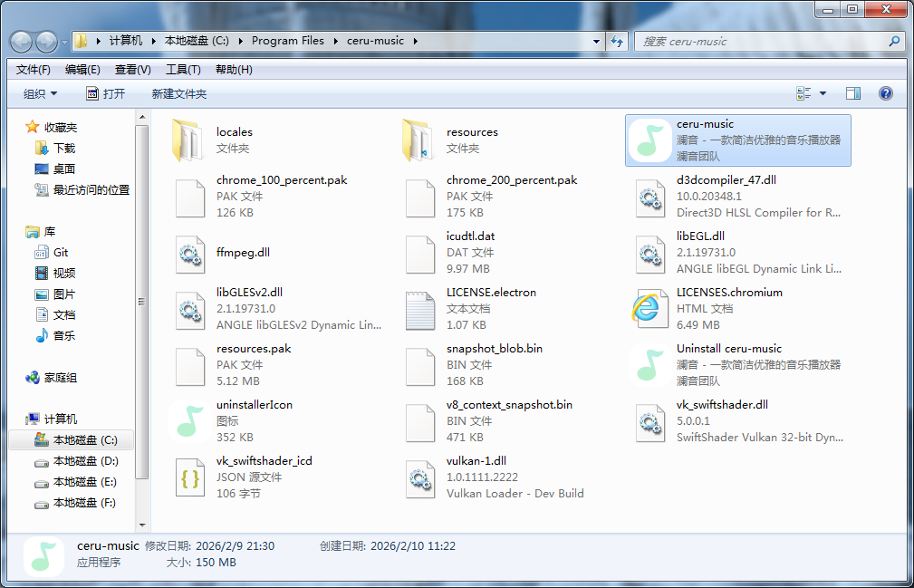Click the 新建文件夹 button

pos(179,93)
